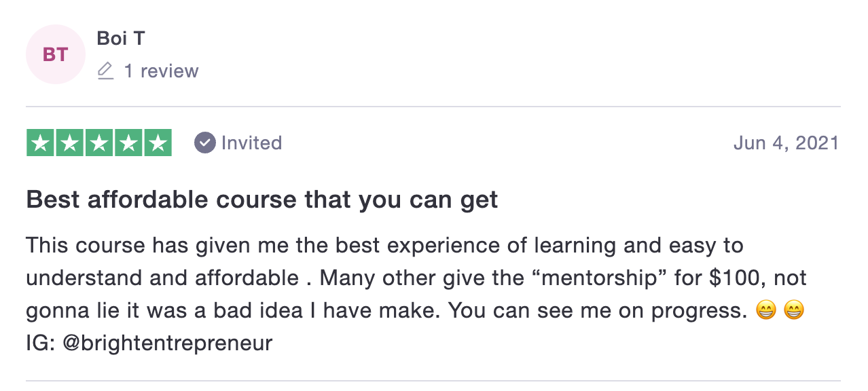Click the first green rating star
The image size is (868, 391).
[x=41, y=143]
